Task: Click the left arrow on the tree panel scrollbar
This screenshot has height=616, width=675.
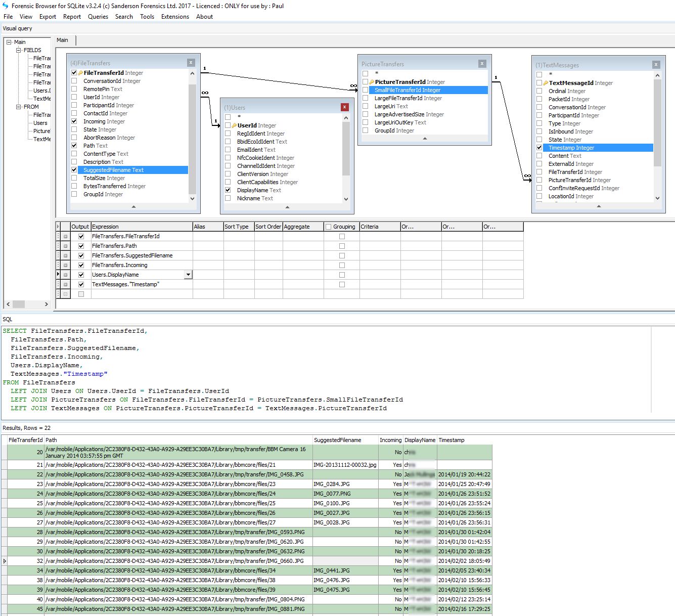Action: [x=8, y=304]
